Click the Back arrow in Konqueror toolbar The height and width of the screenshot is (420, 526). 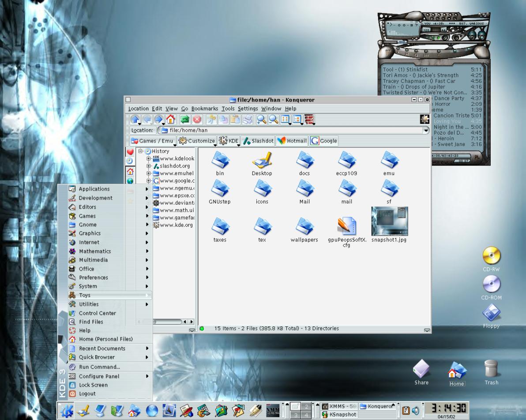click(x=147, y=119)
